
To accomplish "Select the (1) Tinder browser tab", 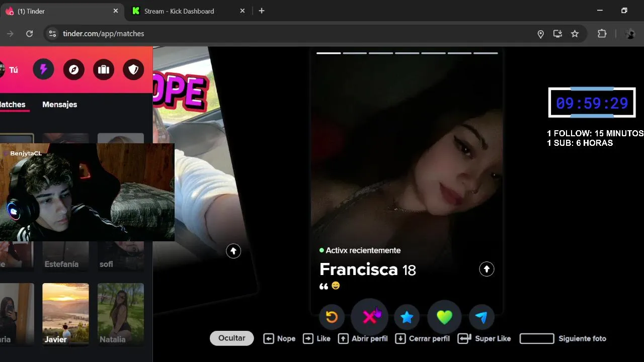I will click(61, 11).
